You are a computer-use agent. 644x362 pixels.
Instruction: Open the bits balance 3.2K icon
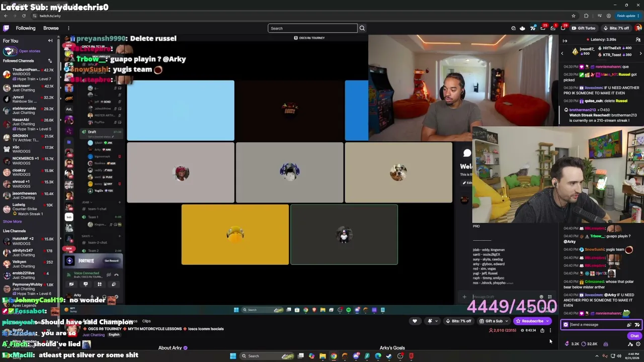click(572, 344)
